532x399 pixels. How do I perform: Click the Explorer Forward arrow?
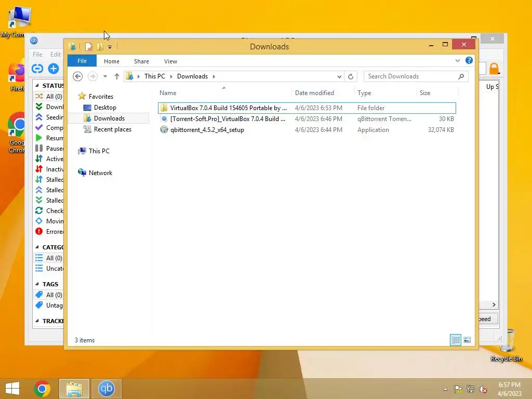pos(92,76)
